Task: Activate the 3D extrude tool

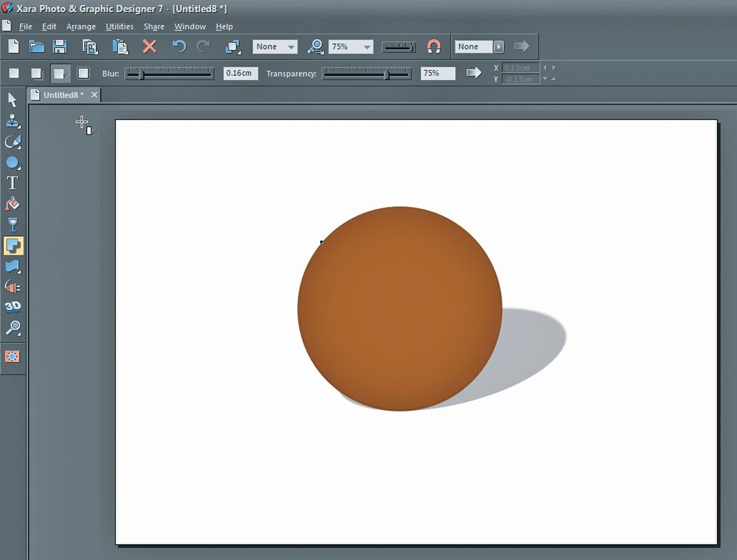Action: coord(12,307)
